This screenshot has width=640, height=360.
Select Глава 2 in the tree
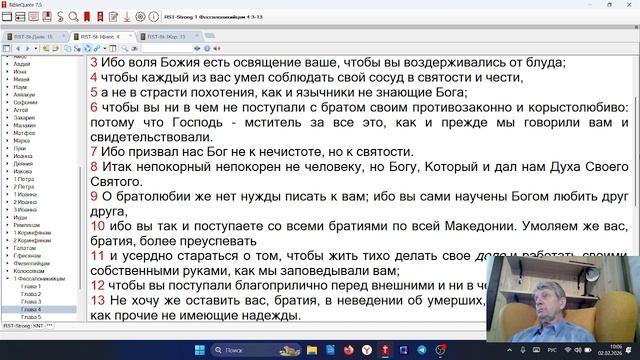click(31, 294)
